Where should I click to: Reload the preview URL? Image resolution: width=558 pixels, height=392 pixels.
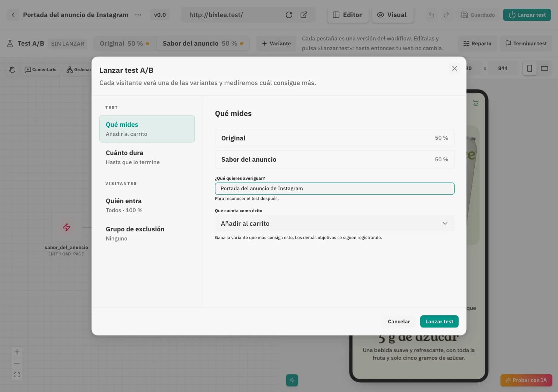(289, 15)
